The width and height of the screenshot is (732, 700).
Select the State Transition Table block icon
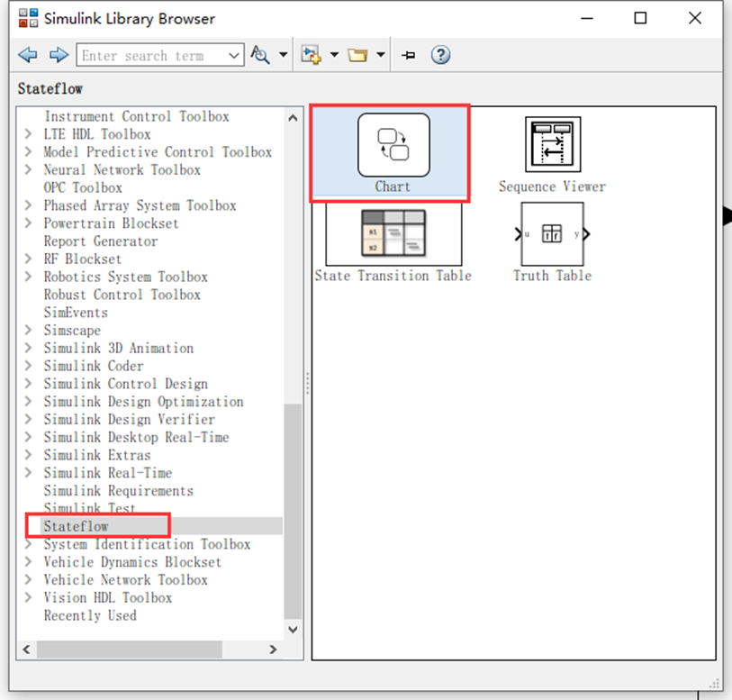tap(393, 233)
